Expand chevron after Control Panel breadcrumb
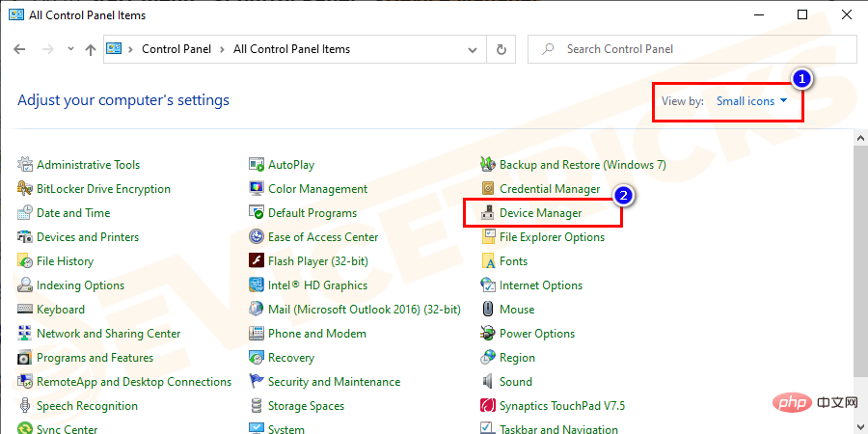Image resolution: width=868 pixels, height=434 pixels. [222, 49]
